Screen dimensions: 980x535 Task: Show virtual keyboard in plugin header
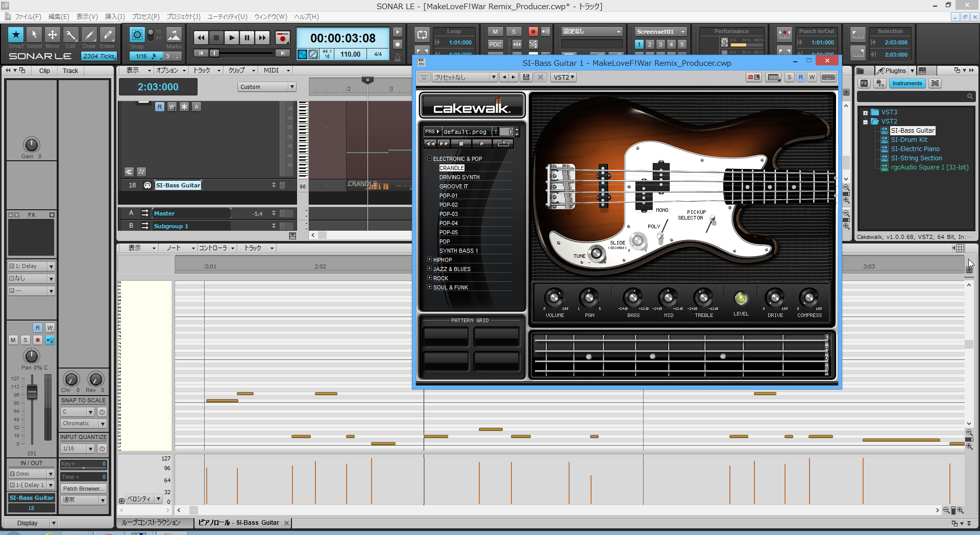[828, 77]
